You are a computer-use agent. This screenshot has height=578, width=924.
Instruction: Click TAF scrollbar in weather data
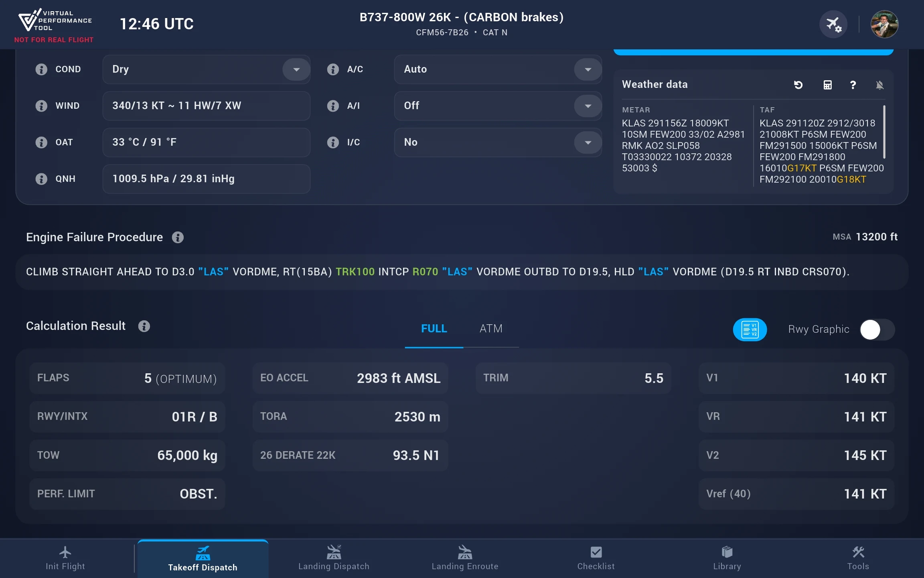[x=884, y=132]
